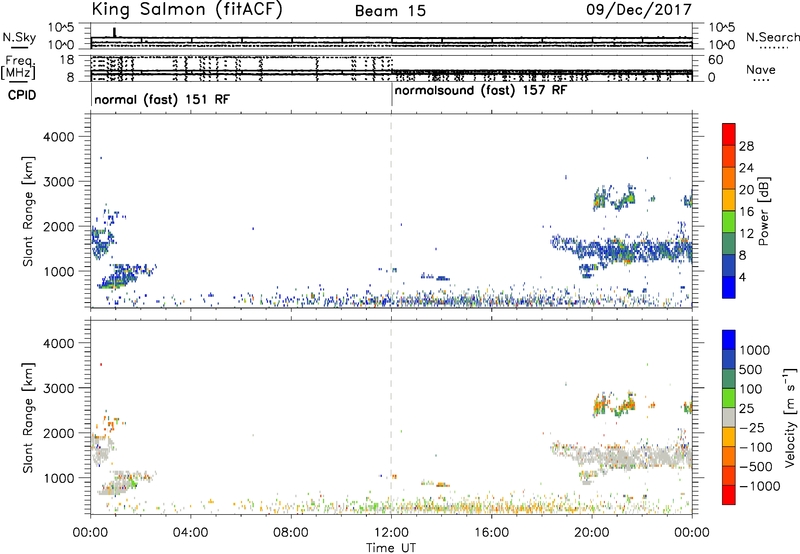The image size is (800, 554).
Task: Select the 'normal (fast) 151 RF' text
Action: click(x=162, y=99)
